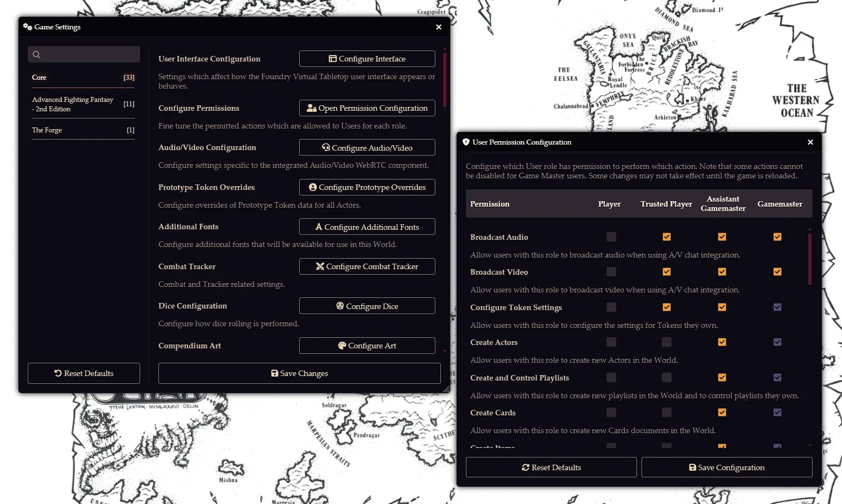Toggle Create Cards for Trusted Player
This screenshot has height=504, width=842.
tap(666, 413)
